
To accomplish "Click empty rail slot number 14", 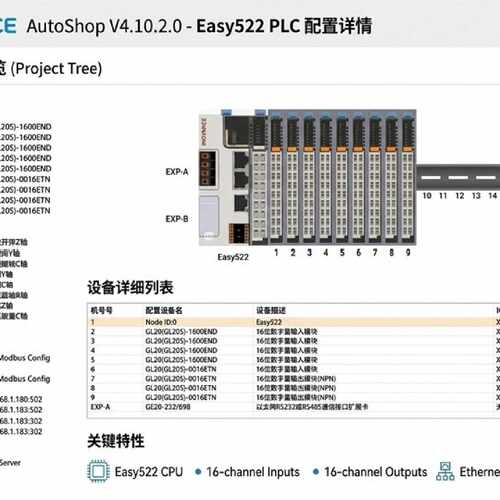I will [x=493, y=195].
